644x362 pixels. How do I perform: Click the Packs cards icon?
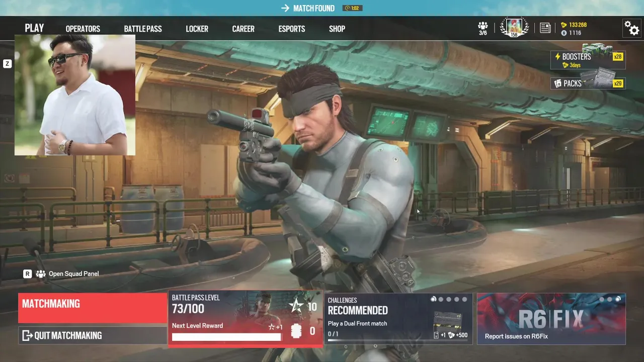(558, 83)
